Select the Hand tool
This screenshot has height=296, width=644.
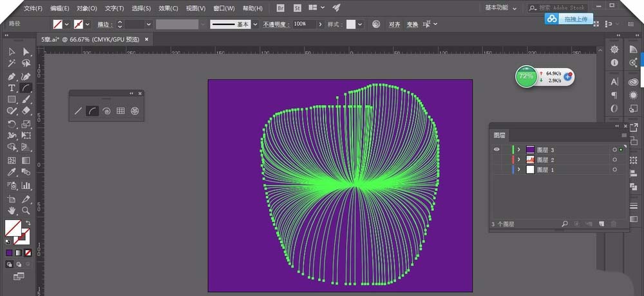(12, 210)
